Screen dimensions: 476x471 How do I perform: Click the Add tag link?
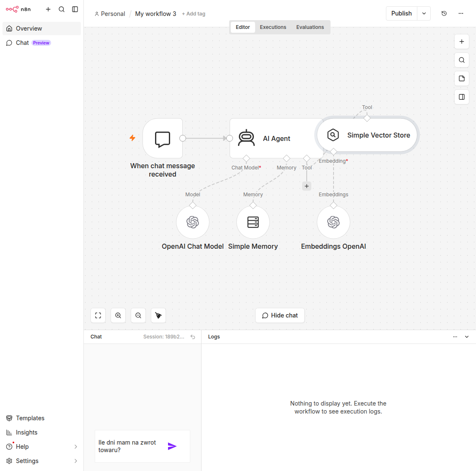coord(194,14)
